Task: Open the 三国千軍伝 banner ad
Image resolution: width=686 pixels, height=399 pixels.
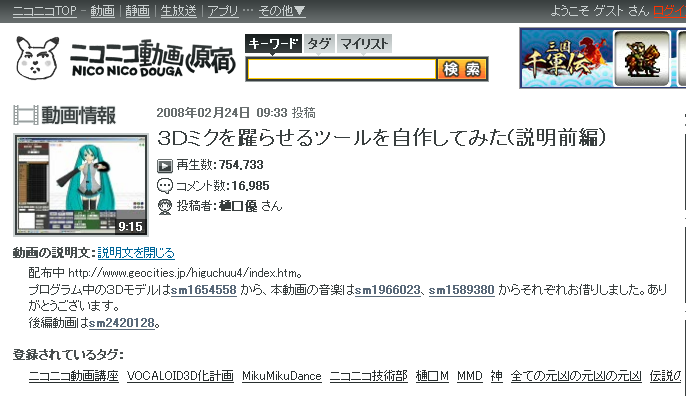Action: tap(566, 58)
